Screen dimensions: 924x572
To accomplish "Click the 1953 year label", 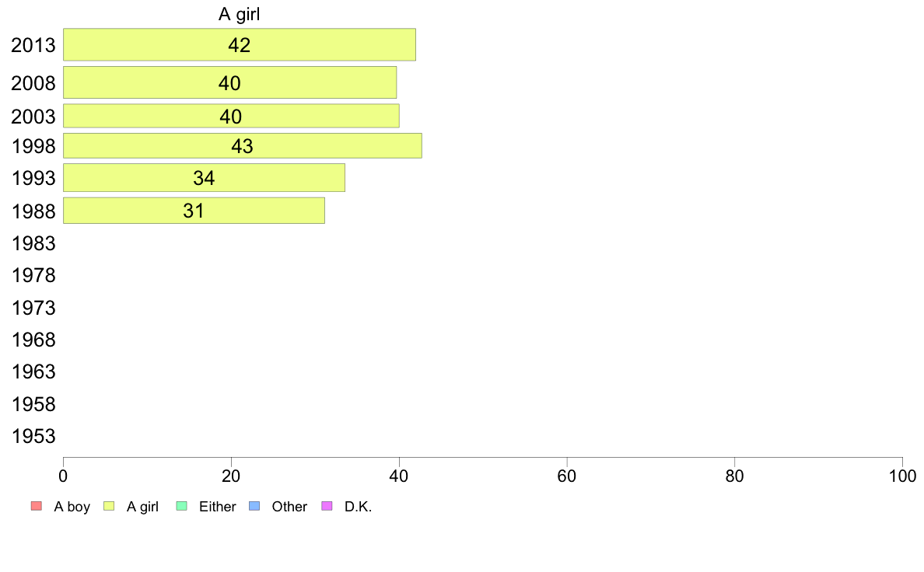I will (33, 436).
